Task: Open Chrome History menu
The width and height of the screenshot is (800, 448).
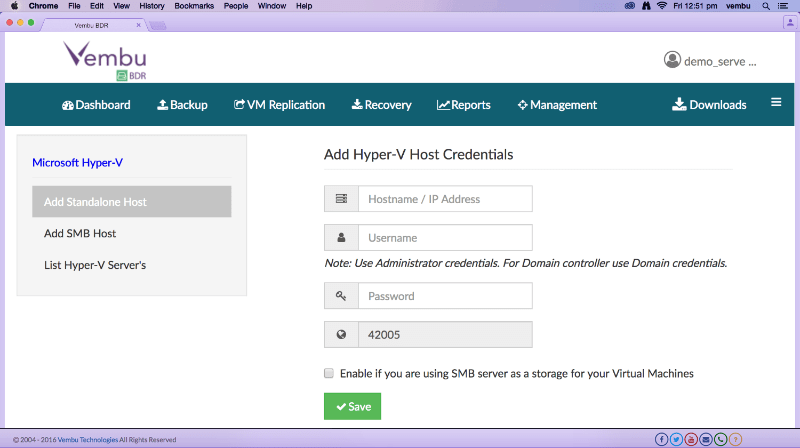Action: tap(152, 6)
